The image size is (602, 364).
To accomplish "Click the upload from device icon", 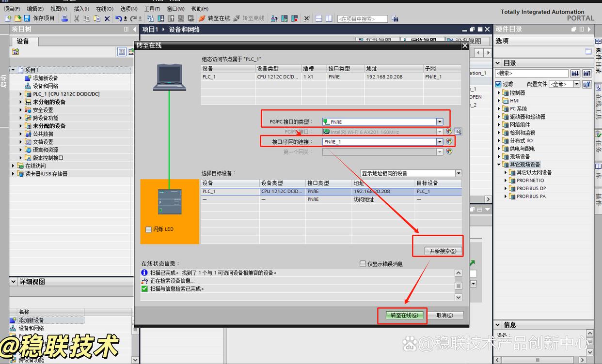I will tap(171, 18).
